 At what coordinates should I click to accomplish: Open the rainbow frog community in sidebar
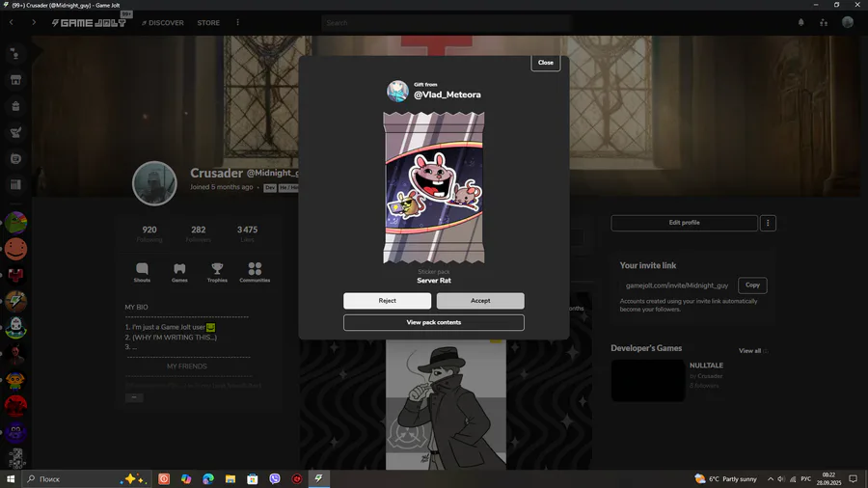click(x=15, y=223)
